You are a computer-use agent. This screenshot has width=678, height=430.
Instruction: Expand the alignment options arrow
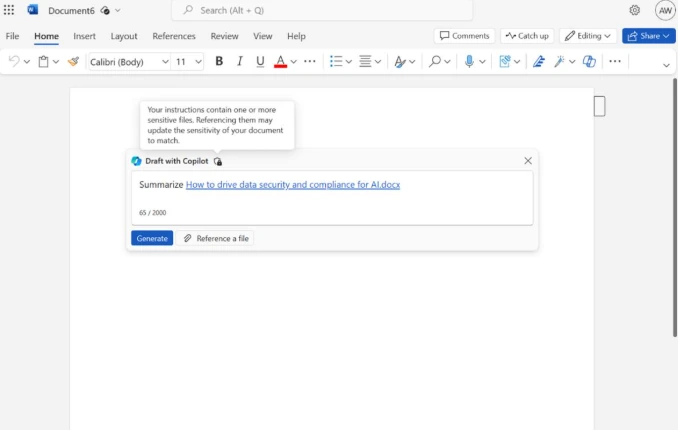tap(378, 62)
